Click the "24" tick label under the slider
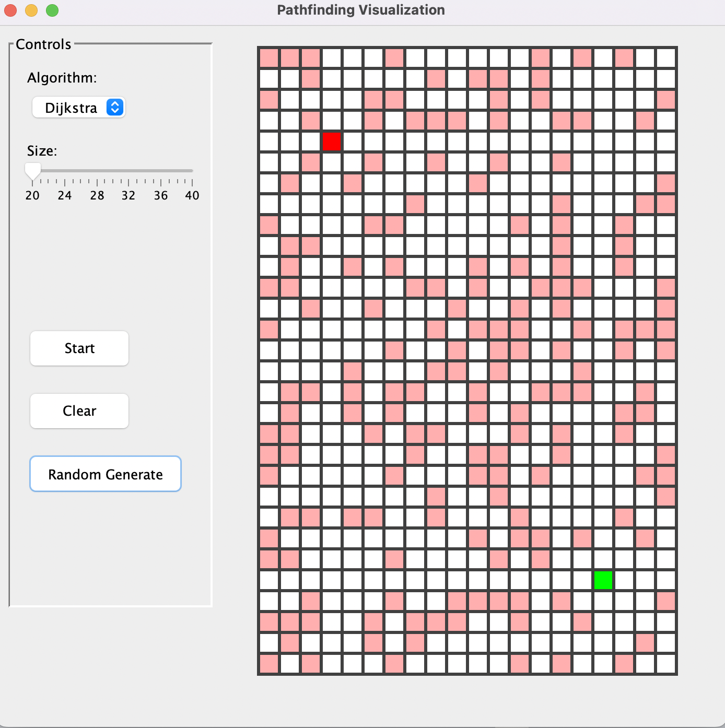 pyautogui.click(x=65, y=195)
